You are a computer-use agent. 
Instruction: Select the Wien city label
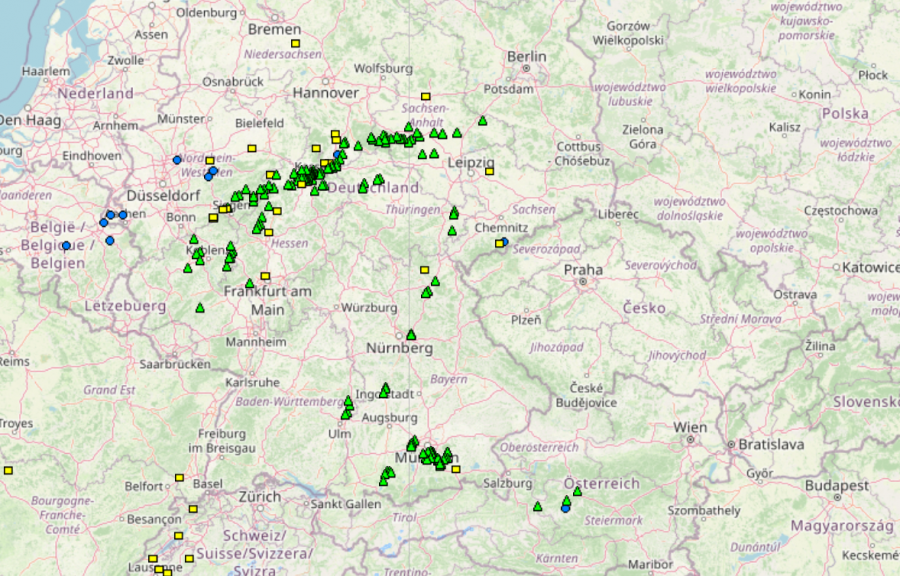coord(689,427)
